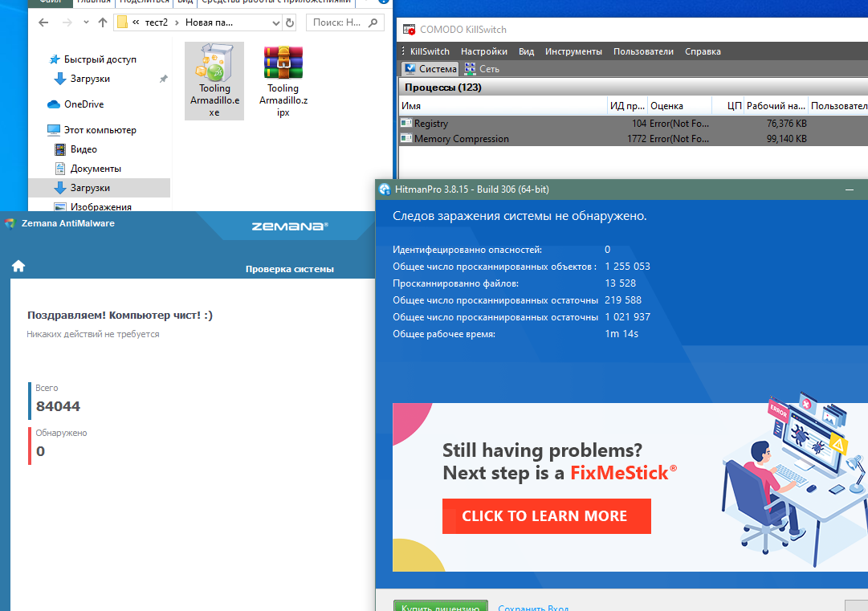Go forward in File Explorer
The height and width of the screenshot is (611, 868).
[x=67, y=22]
